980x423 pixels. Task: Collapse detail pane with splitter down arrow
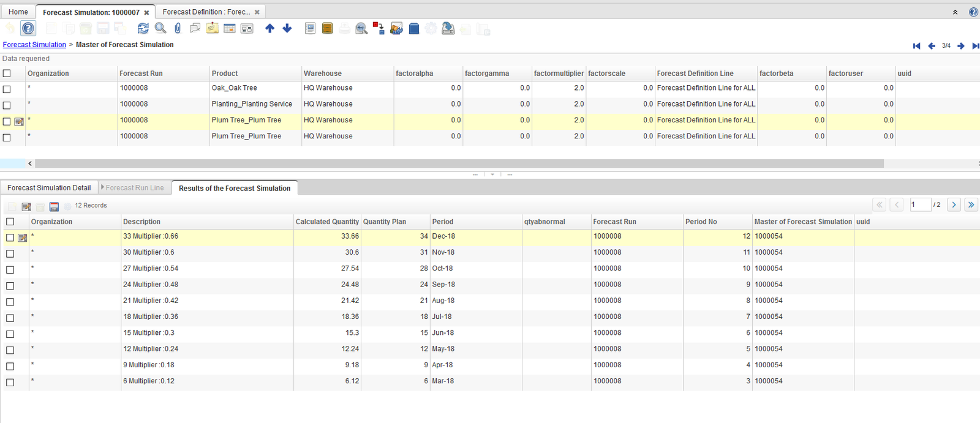coord(492,174)
